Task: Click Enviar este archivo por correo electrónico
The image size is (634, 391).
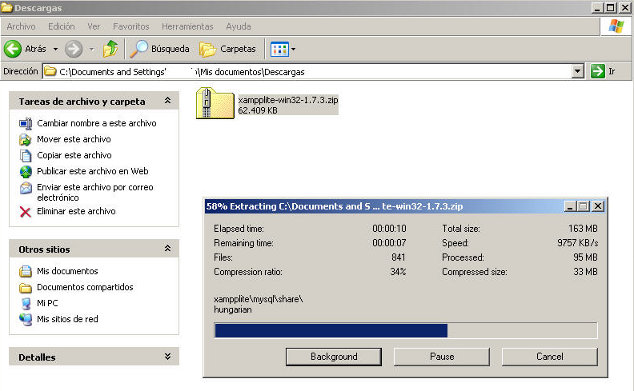Action: click(x=95, y=192)
